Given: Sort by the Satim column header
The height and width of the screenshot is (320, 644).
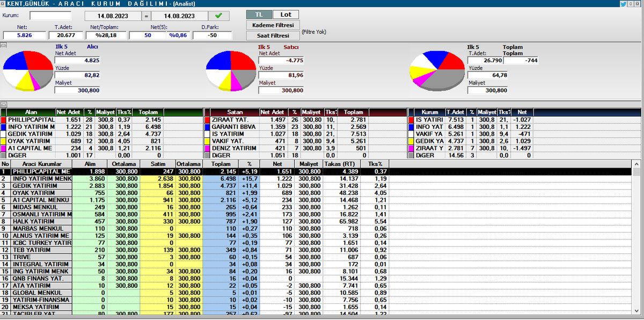Looking at the screenshot, I should [x=159, y=163].
